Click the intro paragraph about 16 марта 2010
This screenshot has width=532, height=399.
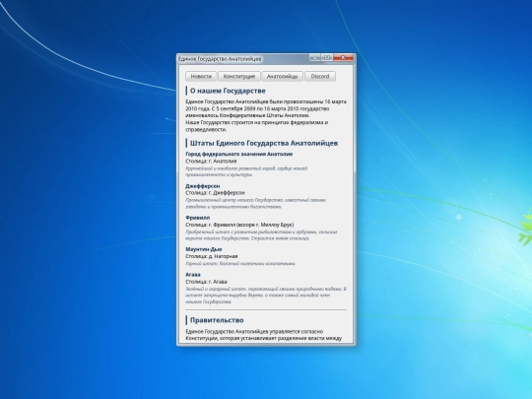pos(266,115)
